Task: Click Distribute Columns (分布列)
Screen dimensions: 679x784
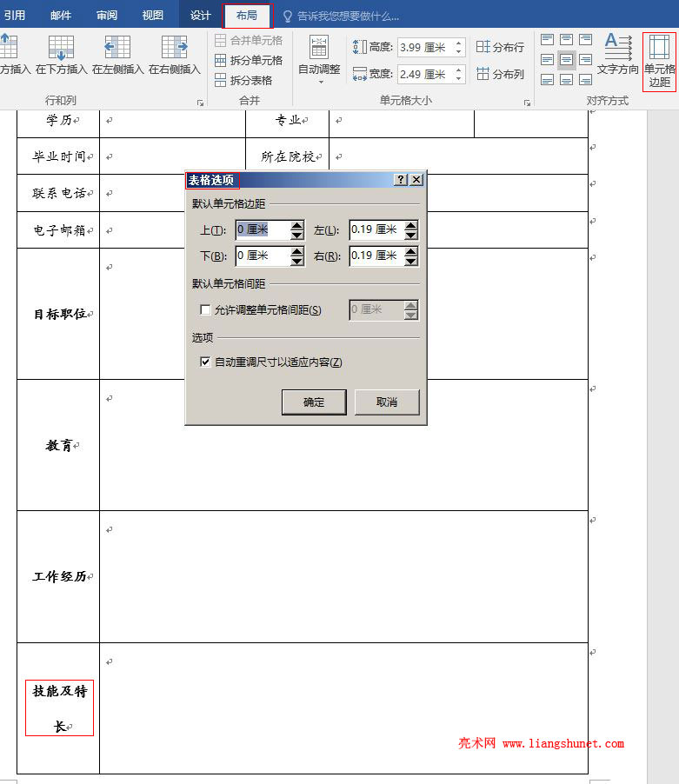Action: 500,74
